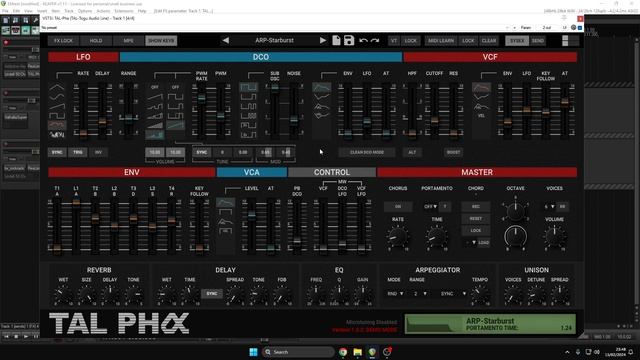Toggle LFO TRIG button
Viewport: 640px width, 360px height.
78,152
